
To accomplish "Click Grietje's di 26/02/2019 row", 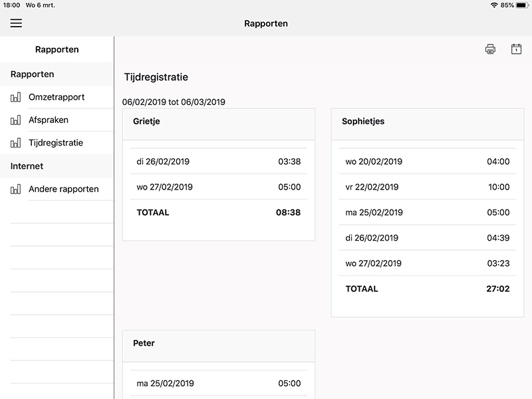I will coord(219,162).
